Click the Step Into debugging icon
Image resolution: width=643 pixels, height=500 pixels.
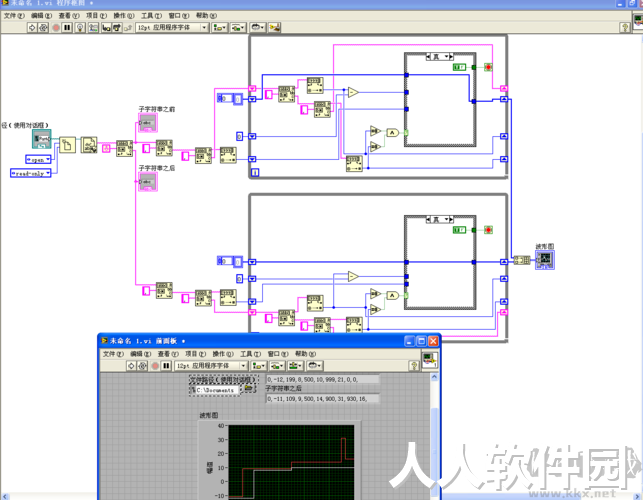[106, 27]
